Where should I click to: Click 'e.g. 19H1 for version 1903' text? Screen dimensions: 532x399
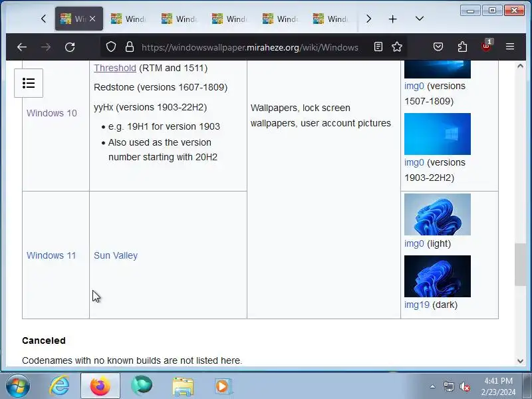pos(164,126)
